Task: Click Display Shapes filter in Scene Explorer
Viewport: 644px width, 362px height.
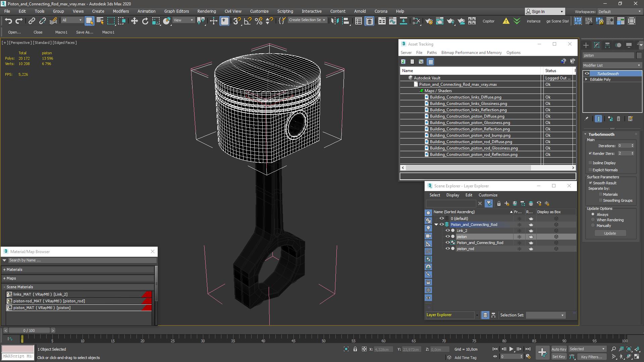Action: click(x=428, y=221)
